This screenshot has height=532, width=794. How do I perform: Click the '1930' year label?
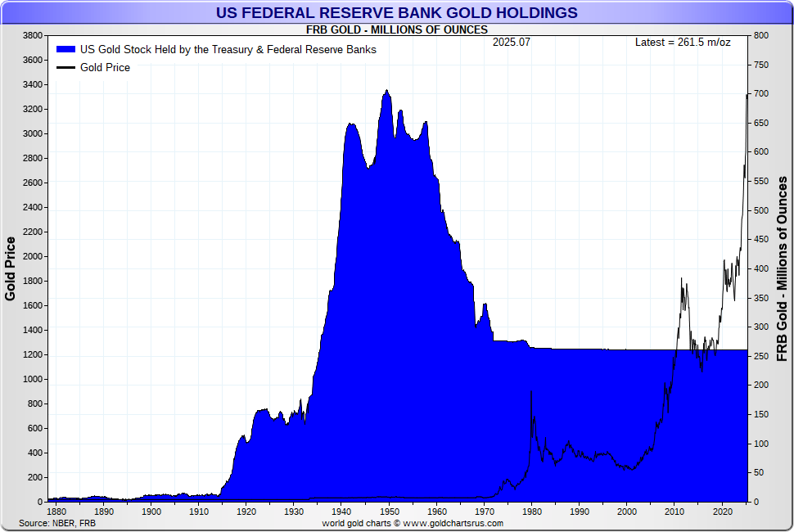click(294, 512)
